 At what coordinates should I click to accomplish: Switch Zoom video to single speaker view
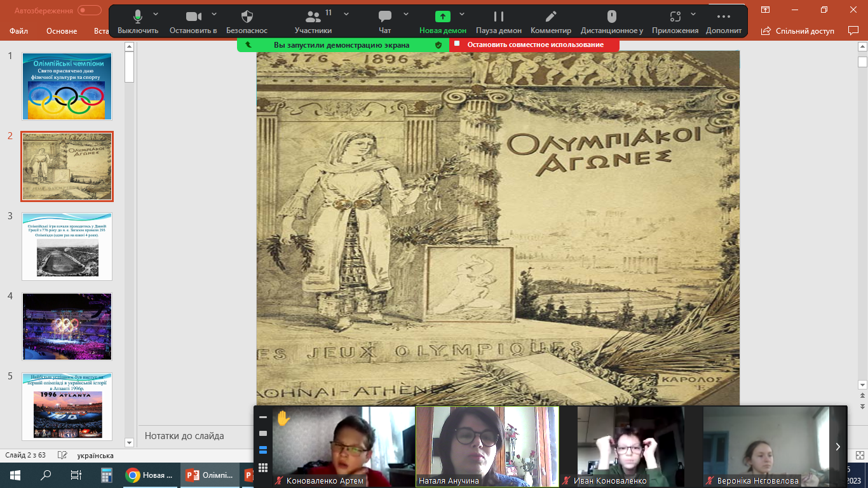click(263, 433)
